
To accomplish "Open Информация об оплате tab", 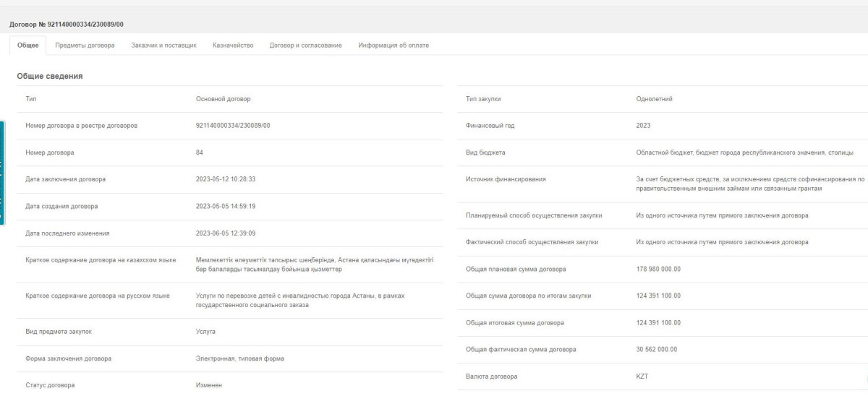I will (393, 46).
